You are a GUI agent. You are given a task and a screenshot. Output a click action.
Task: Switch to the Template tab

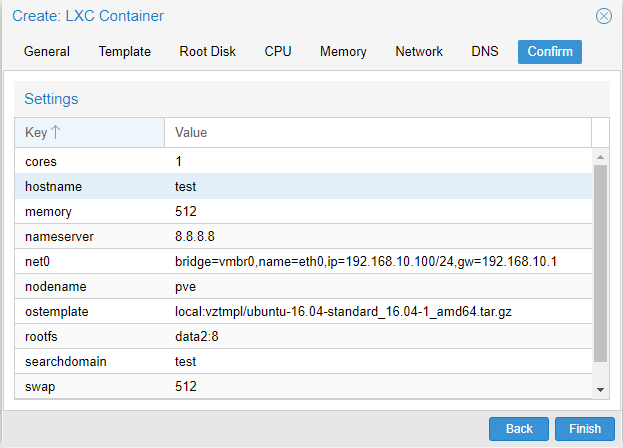pyautogui.click(x=125, y=52)
